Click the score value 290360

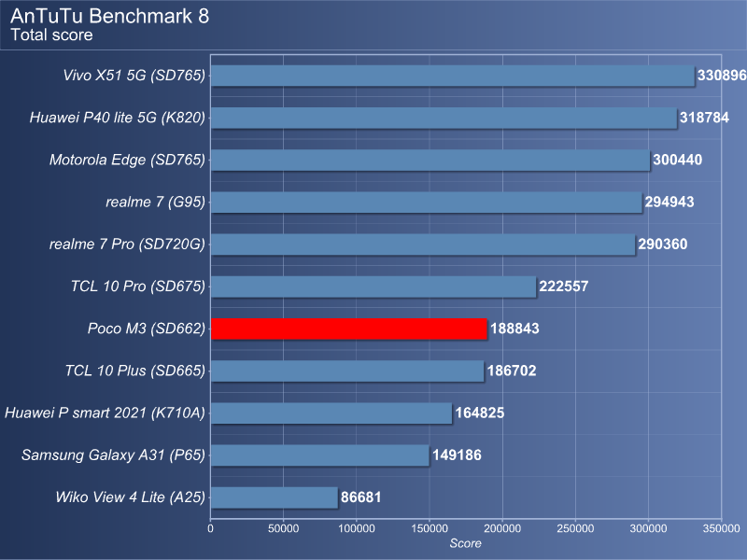tap(663, 245)
